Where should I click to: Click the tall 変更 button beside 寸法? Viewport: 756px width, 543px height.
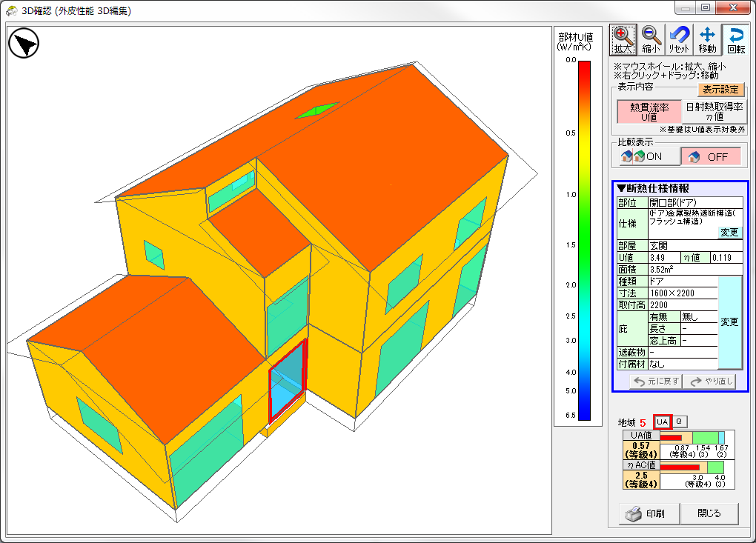(x=729, y=322)
